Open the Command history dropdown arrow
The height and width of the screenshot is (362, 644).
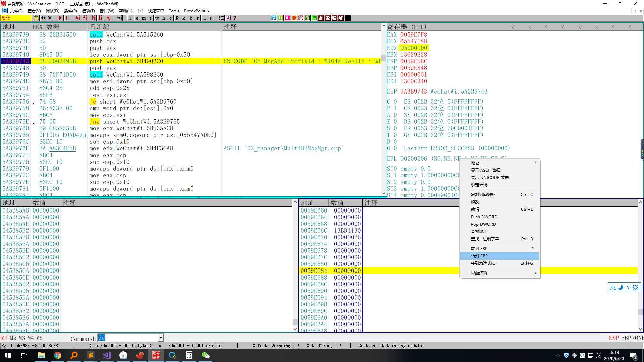(x=161, y=338)
